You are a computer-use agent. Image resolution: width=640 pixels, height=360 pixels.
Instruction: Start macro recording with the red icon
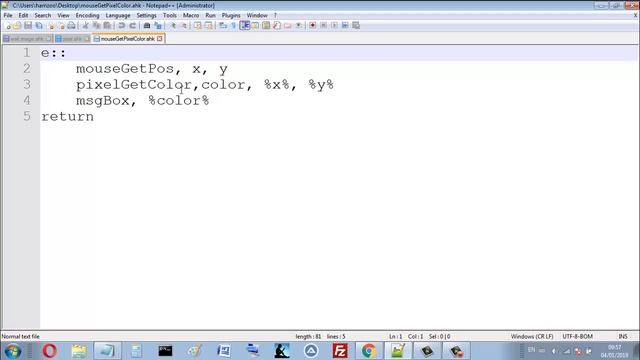click(313, 25)
